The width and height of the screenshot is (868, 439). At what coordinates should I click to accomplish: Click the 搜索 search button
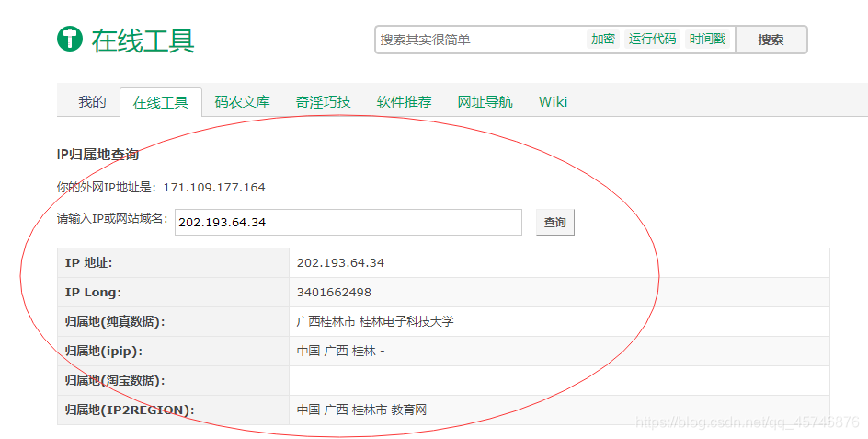coord(771,40)
